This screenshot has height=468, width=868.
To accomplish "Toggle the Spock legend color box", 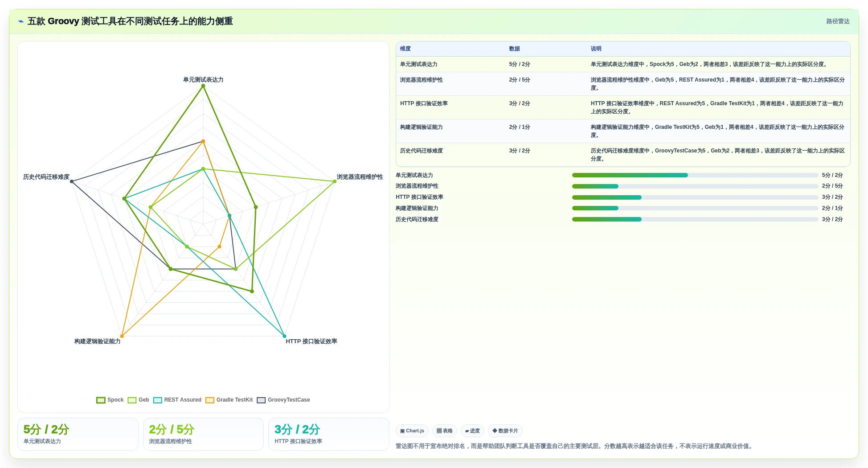I will (x=101, y=400).
